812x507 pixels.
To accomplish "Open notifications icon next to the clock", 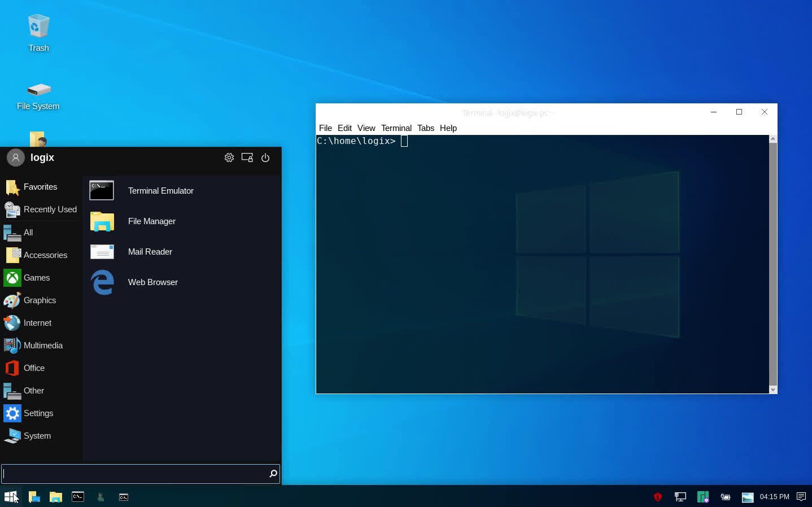I will pyautogui.click(x=801, y=497).
